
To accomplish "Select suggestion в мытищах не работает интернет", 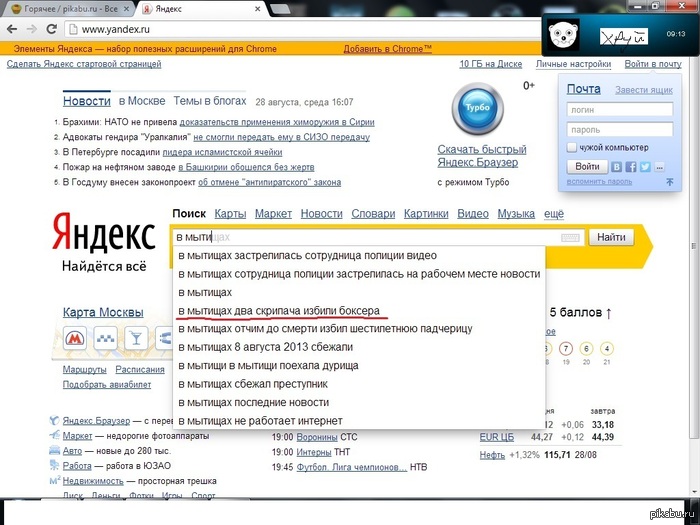I will [359, 421].
